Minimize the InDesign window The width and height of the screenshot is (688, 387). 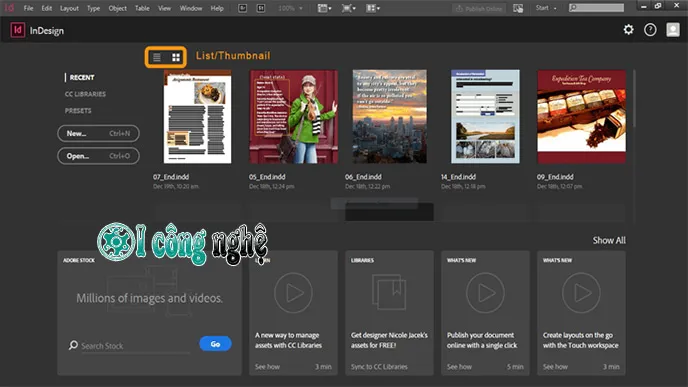(x=643, y=6)
